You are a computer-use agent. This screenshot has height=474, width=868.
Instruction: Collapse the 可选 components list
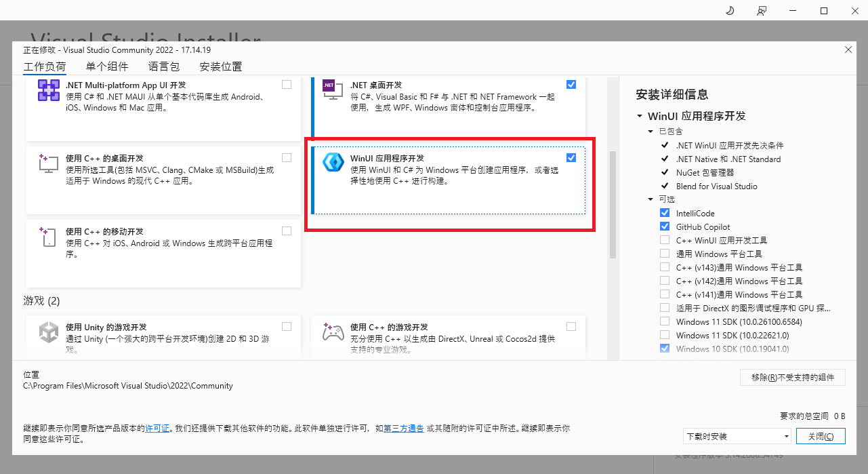click(x=651, y=199)
